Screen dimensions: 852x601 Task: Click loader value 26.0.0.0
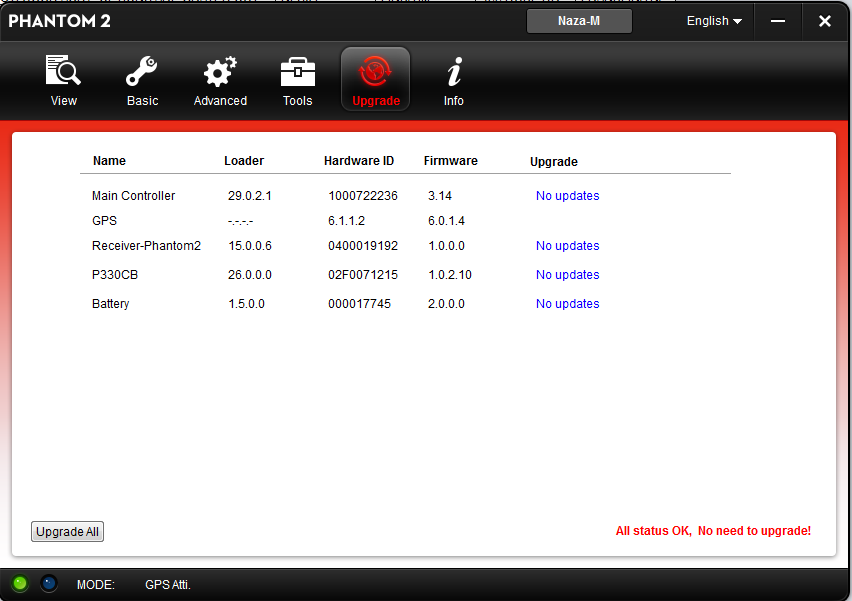click(x=249, y=274)
